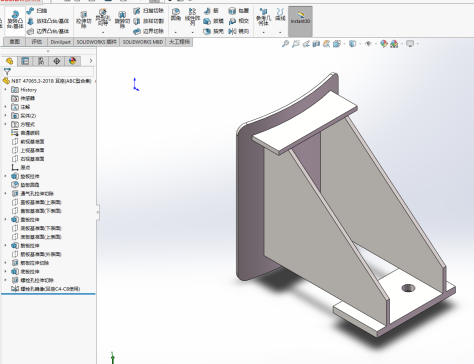Viewport: 474px width, 364px height.
Task: Select the NBT 47065.3-2018 root part node
Action: pos(47,81)
